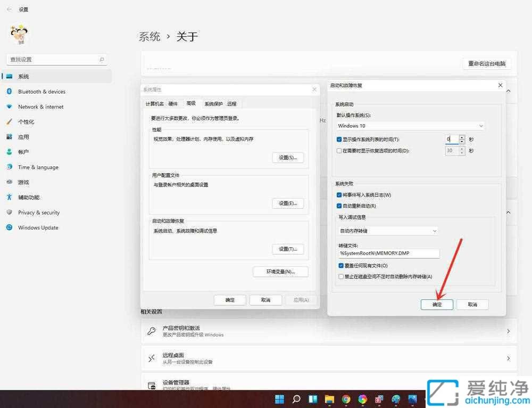Image resolution: width=532 pixels, height=408 pixels.
Task: Open the photo viewer icon at taskbar end
Action: [x=413, y=399]
